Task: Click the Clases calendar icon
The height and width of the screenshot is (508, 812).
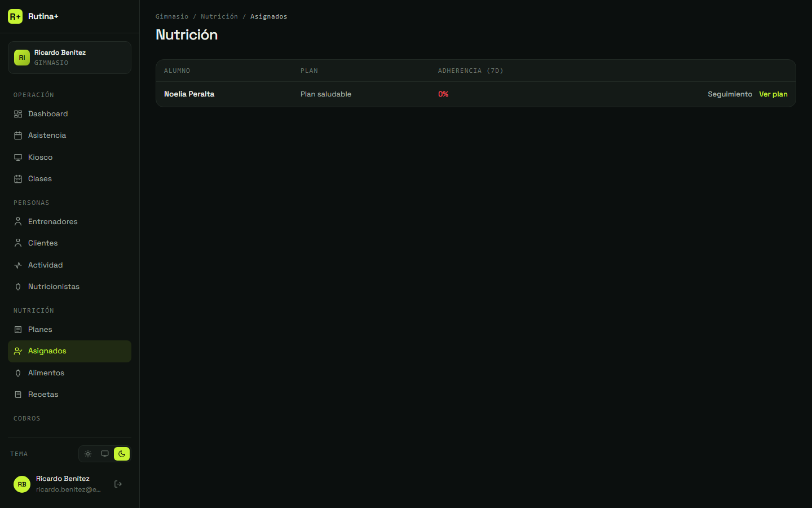Action: pos(18,179)
